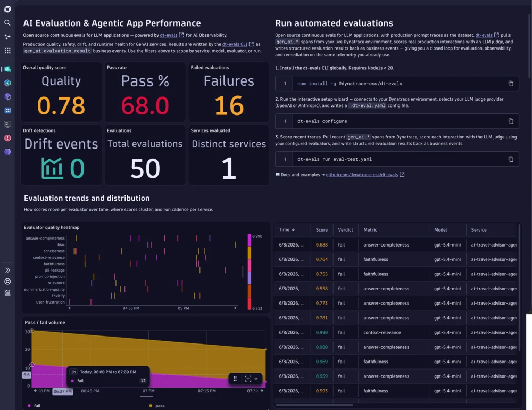Sort table by Score column header

[322, 230]
